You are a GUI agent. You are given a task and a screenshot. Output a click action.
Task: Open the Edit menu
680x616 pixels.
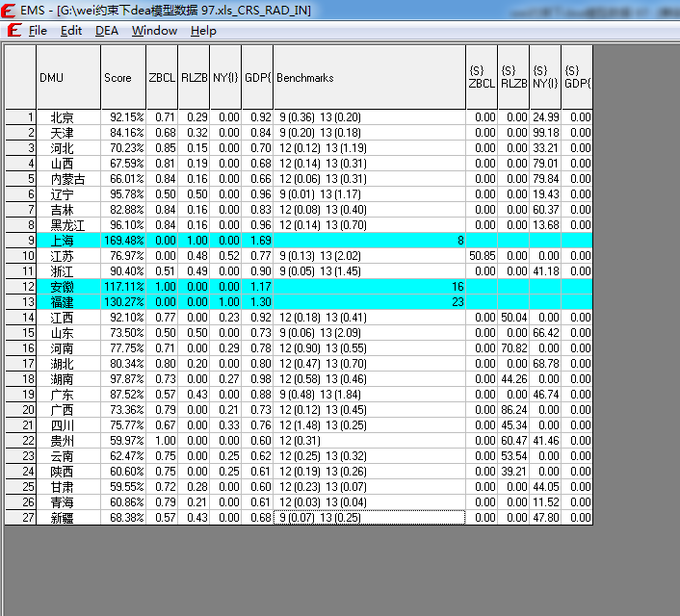click(71, 31)
